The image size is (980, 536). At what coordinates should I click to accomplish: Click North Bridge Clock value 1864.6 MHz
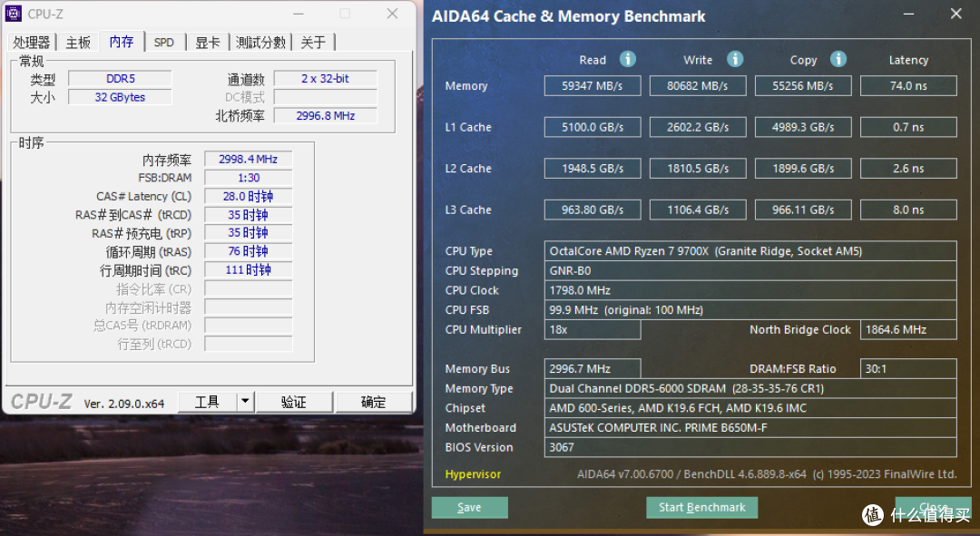tap(908, 330)
